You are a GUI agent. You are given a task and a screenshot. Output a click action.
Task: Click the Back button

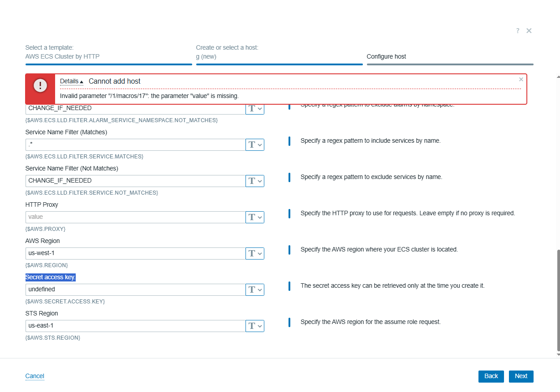tap(491, 376)
